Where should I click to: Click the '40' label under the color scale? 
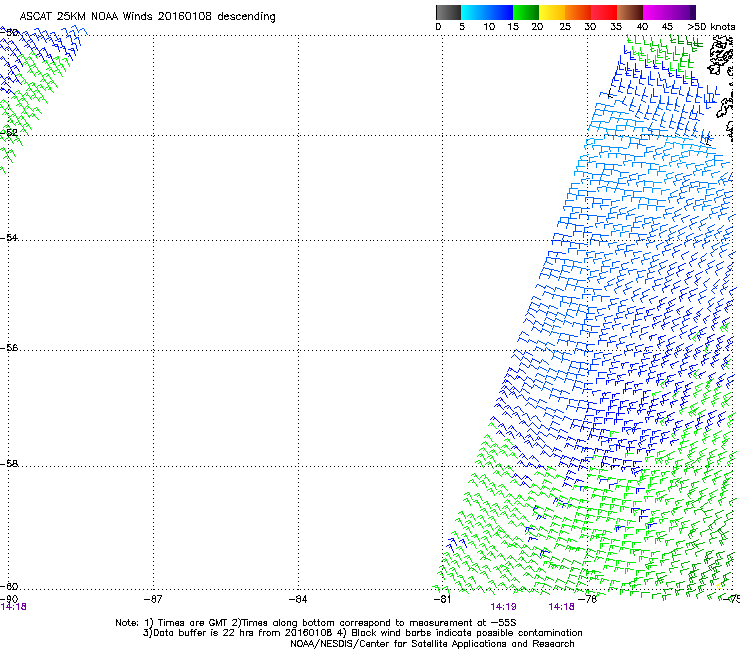tap(642, 27)
